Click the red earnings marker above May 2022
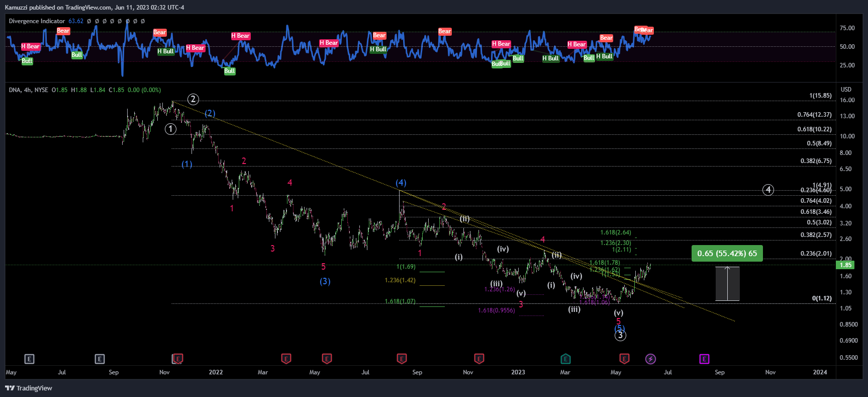This screenshot has height=397, width=868. tap(327, 359)
